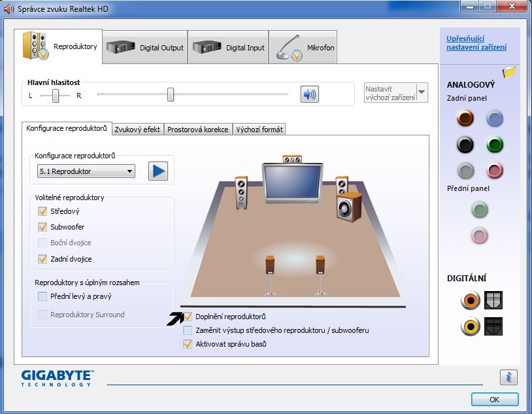The image size is (532, 414).
Task: Select the Reproduktory device tab
Action: click(58, 46)
